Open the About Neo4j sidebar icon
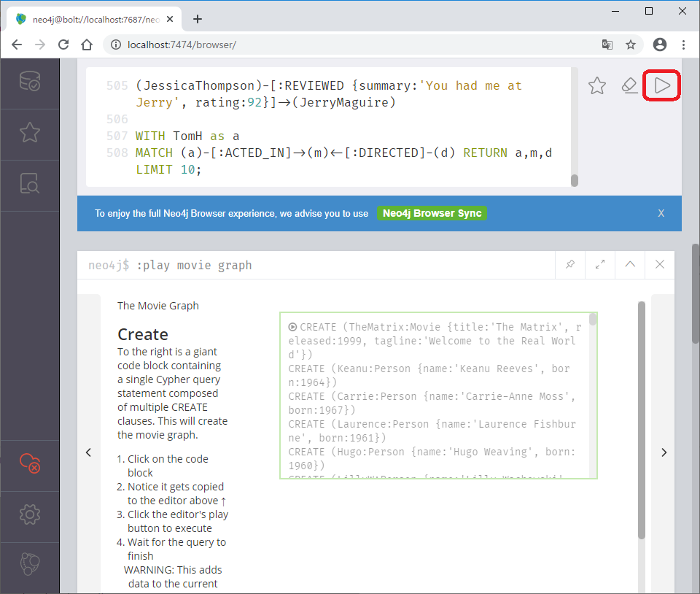 click(30, 564)
